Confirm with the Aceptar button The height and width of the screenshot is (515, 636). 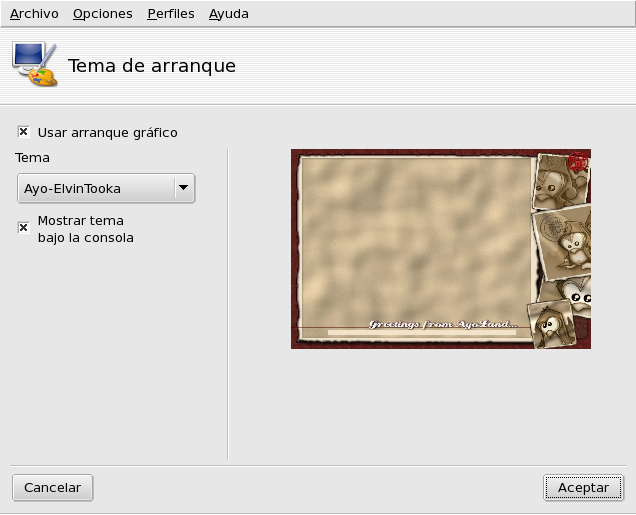click(583, 487)
